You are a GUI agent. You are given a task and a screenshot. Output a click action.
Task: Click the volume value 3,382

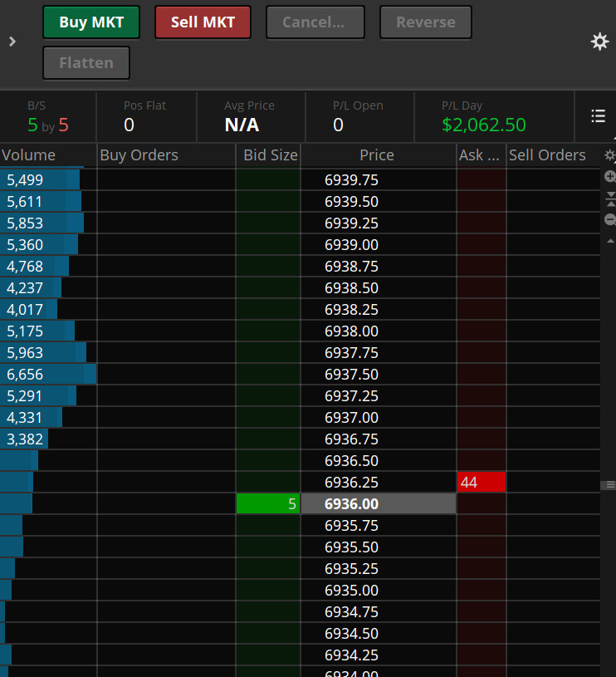point(25,439)
